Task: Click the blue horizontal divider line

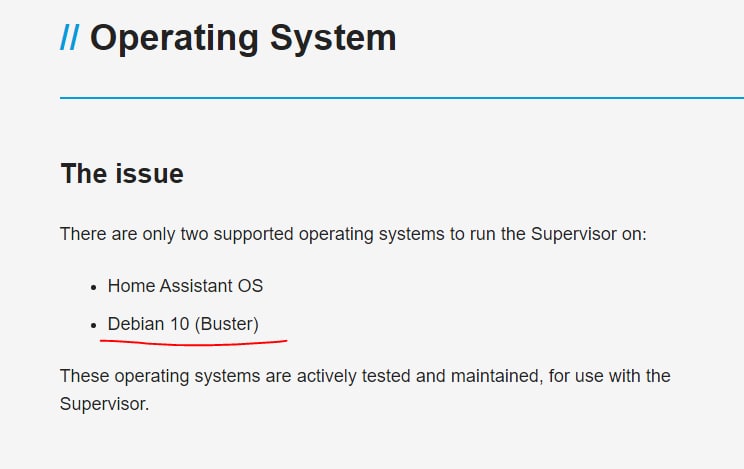Action: [400, 98]
